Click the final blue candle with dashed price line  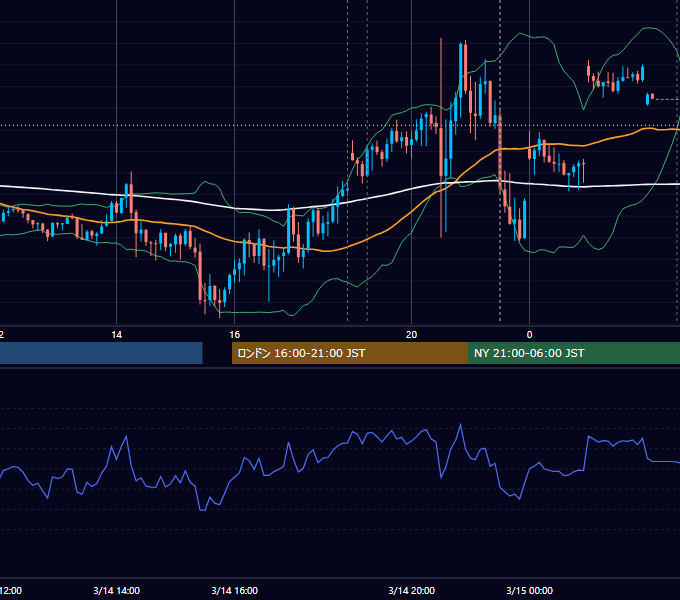pyautogui.click(x=647, y=99)
